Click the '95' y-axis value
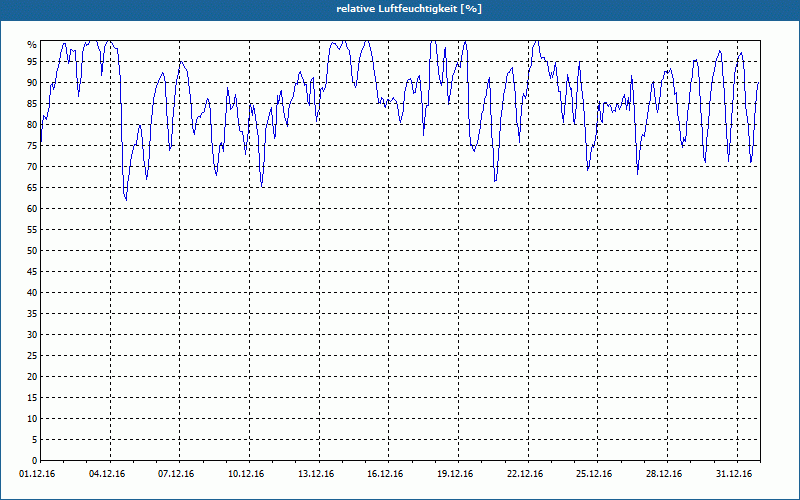 32,62
